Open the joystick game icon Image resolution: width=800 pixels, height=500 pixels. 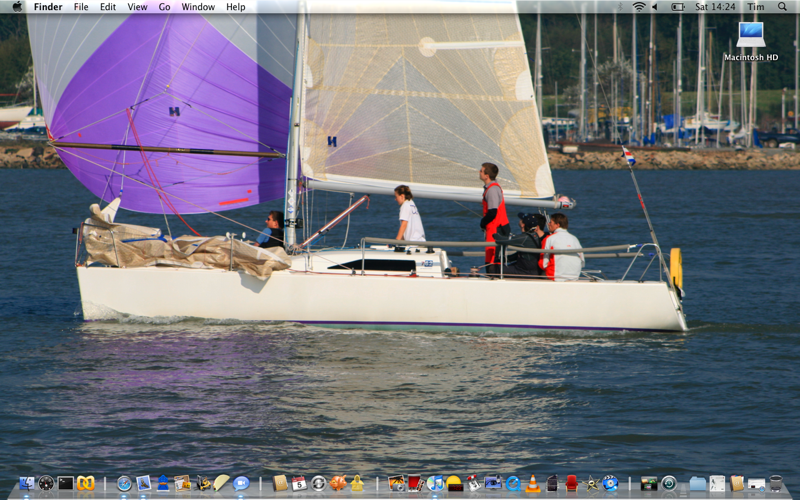tap(473, 483)
